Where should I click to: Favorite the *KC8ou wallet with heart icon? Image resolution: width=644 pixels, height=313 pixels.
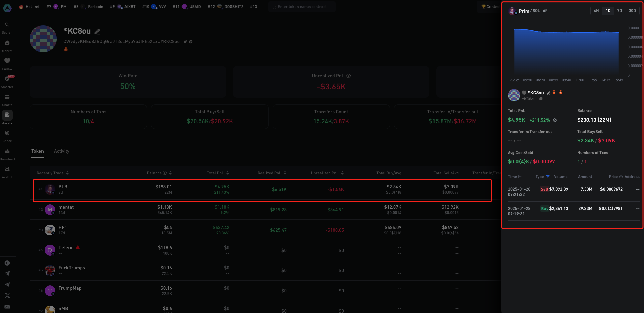[524, 93]
